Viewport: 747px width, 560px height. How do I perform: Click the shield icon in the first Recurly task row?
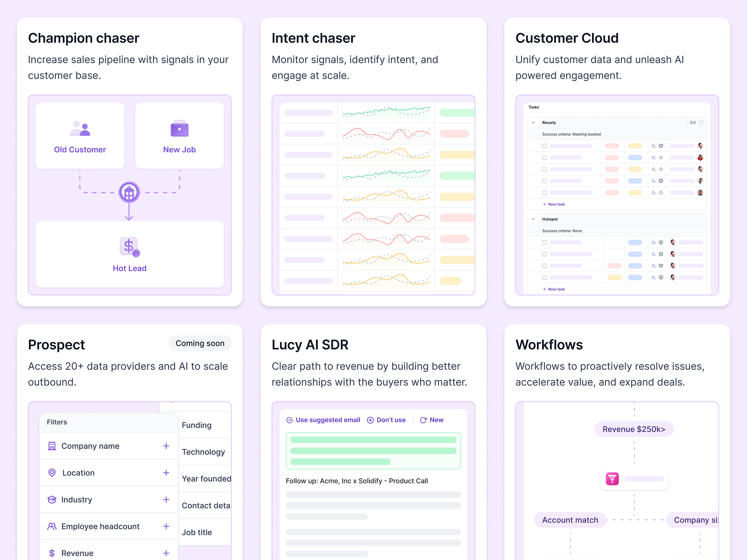pyautogui.click(x=661, y=146)
